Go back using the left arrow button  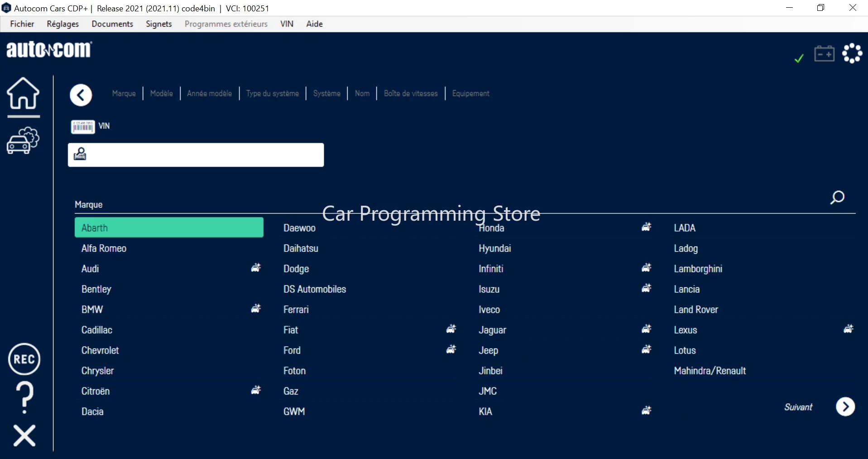point(81,95)
